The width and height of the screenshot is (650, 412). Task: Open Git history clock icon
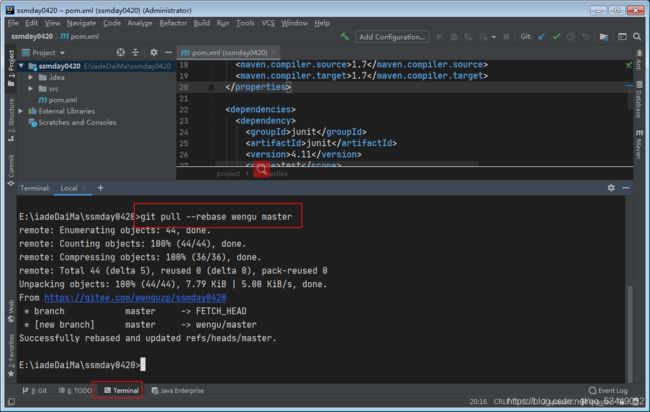click(x=571, y=37)
